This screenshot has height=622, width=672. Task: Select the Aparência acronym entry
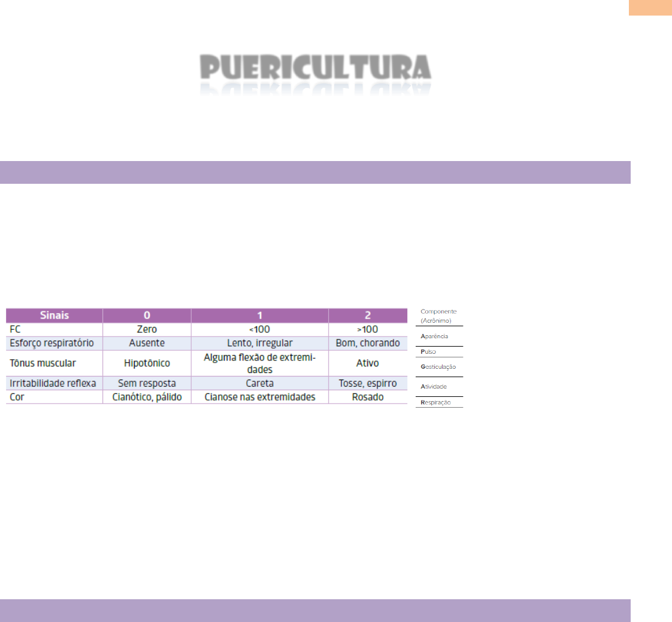tap(434, 336)
